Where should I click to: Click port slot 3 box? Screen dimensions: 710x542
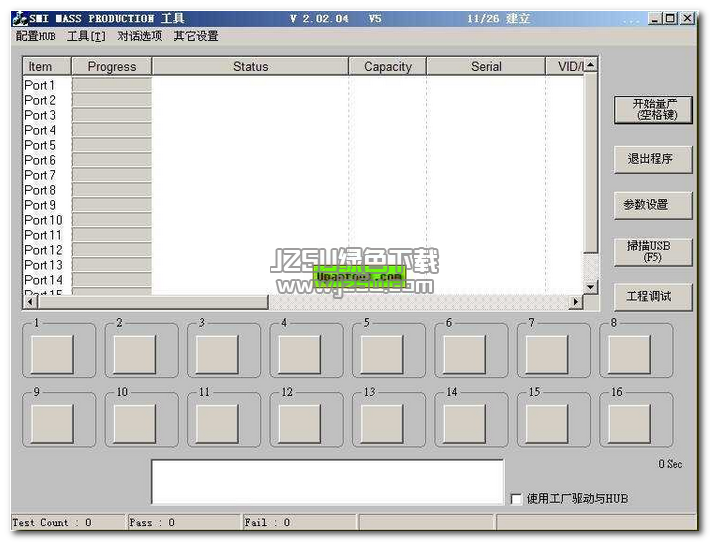(217, 354)
